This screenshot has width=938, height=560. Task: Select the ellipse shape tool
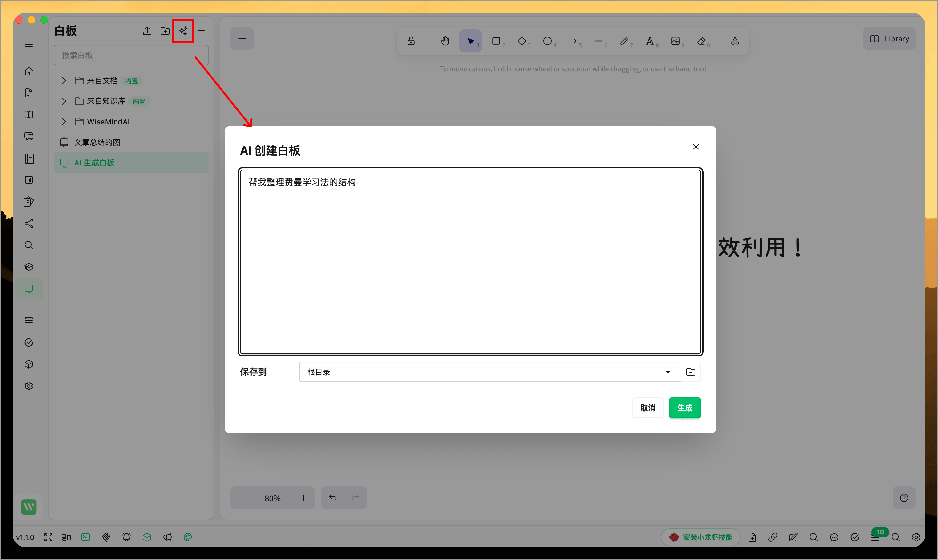tap(547, 41)
